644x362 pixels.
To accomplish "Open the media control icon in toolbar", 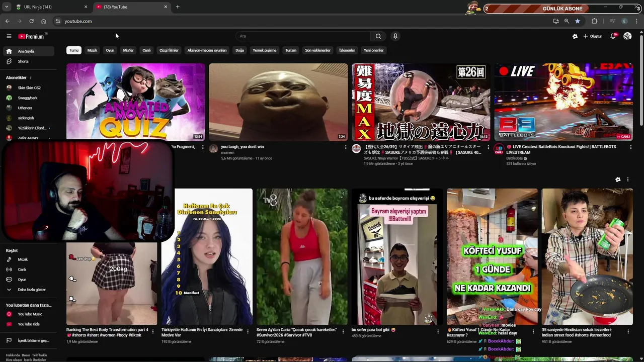I will 612,21.
